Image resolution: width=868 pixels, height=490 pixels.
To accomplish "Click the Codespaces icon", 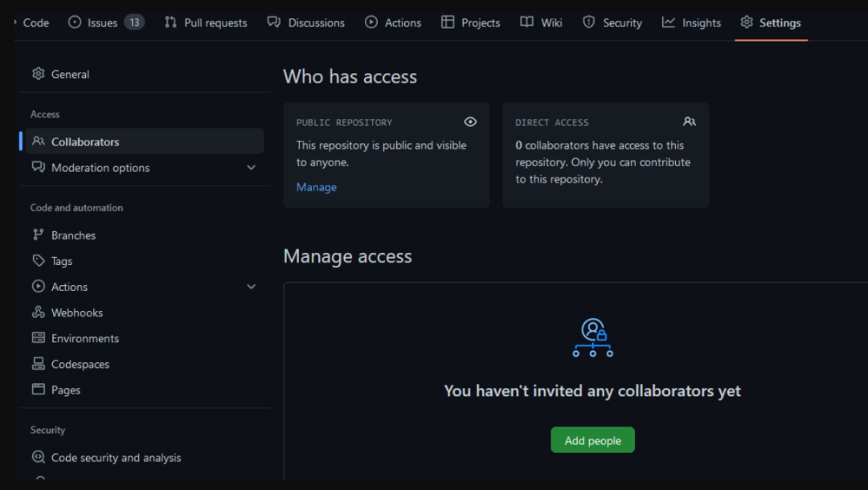I will click(39, 363).
